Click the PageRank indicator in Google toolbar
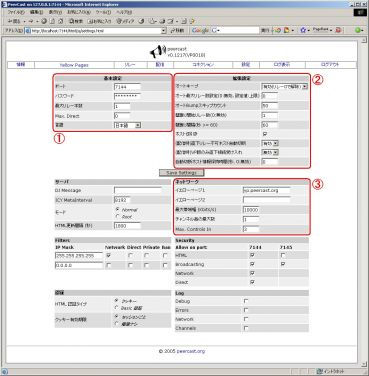This screenshot has height=376, width=369. click(321, 30)
